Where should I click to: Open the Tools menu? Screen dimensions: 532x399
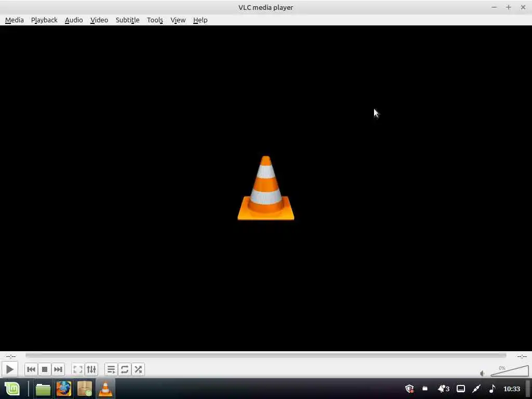(155, 20)
